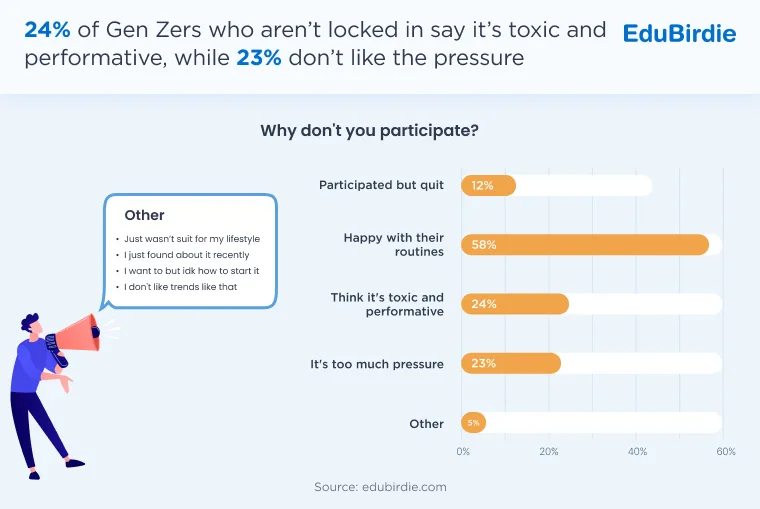Select the 12% orange bar
760x509 pixels.
(489, 186)
